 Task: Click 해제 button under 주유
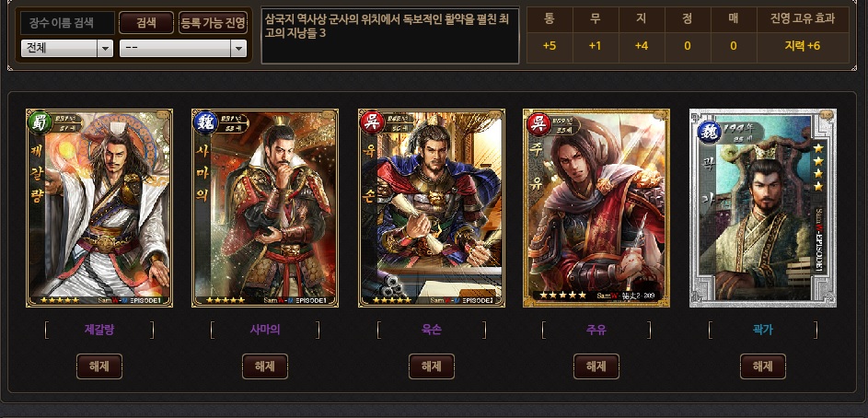point(596,366)
